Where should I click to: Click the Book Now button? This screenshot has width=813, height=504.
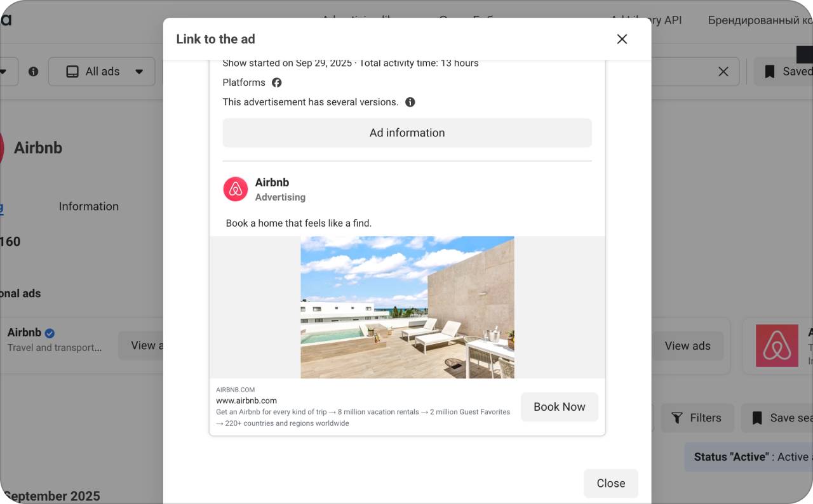pyautogui.click(x=559, y=406)
